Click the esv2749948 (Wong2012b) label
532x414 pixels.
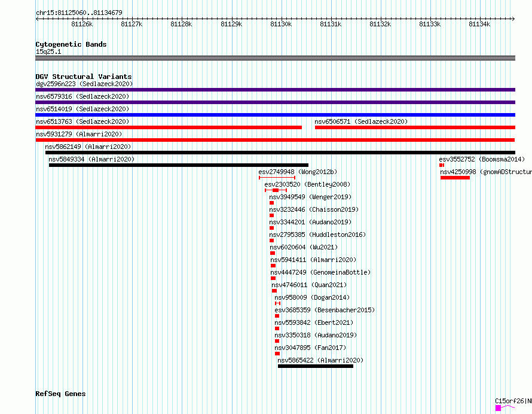tap(298, 172)
